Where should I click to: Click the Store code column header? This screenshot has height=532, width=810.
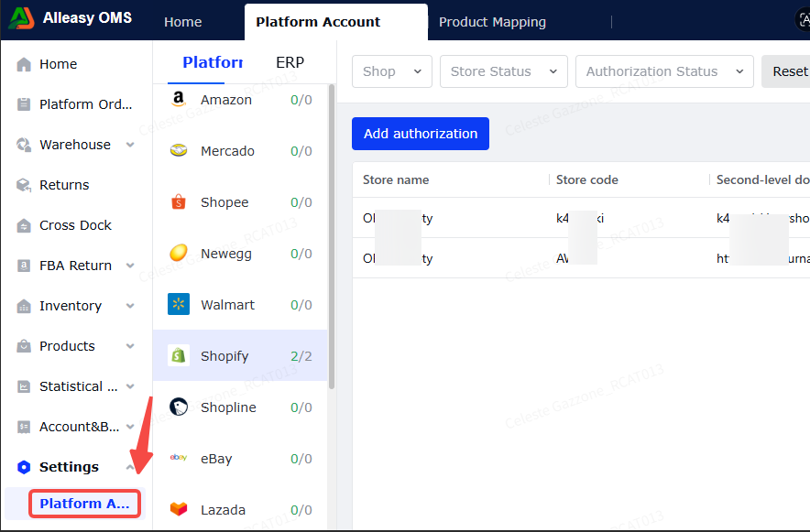coord(586,180)
